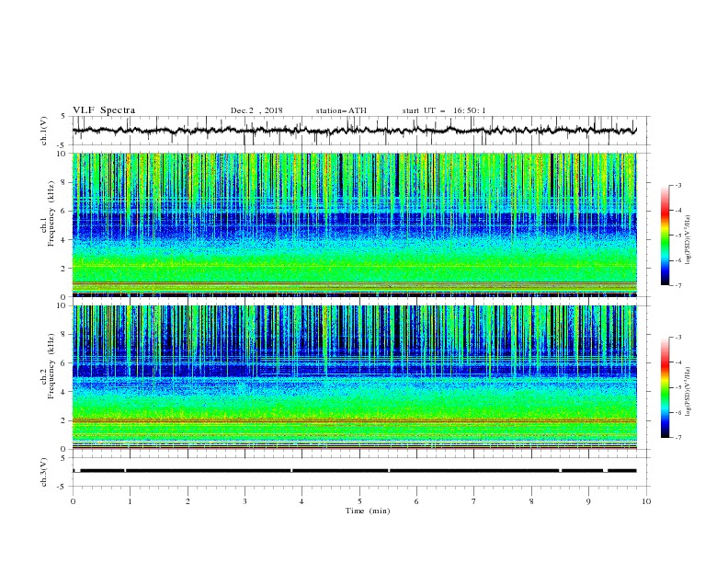Click the time axis tick label "2"
This screenshot has width=728, height=563.
[x=188, y=501]
